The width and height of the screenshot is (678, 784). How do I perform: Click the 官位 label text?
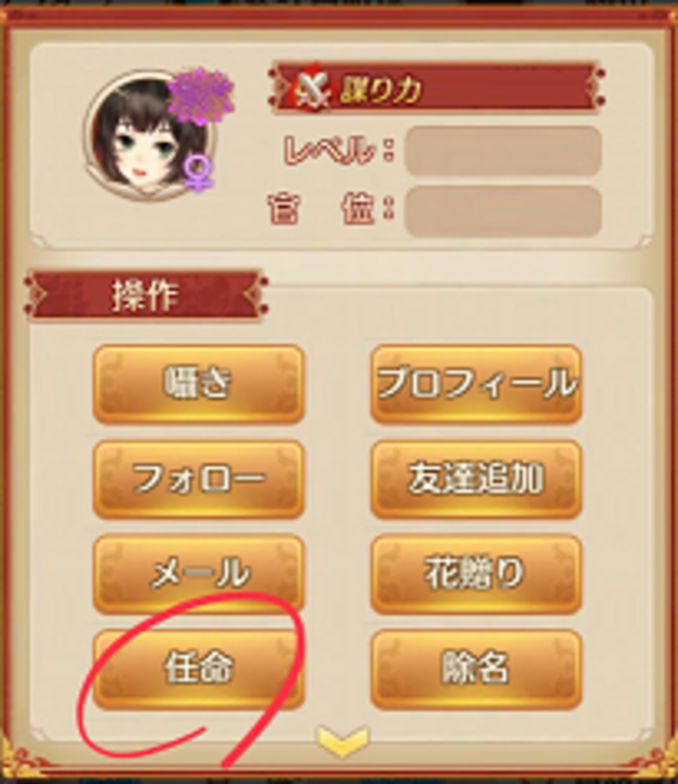click(322, 210)
